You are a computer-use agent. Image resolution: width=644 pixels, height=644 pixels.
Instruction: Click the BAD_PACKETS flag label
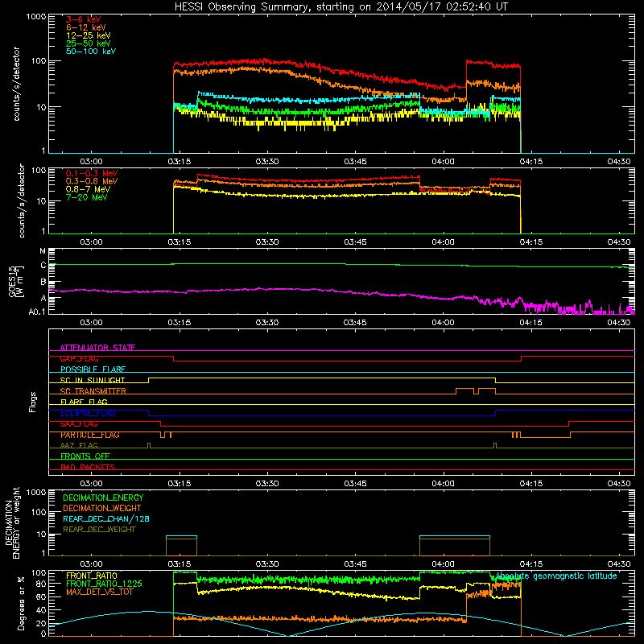(88, 467)
